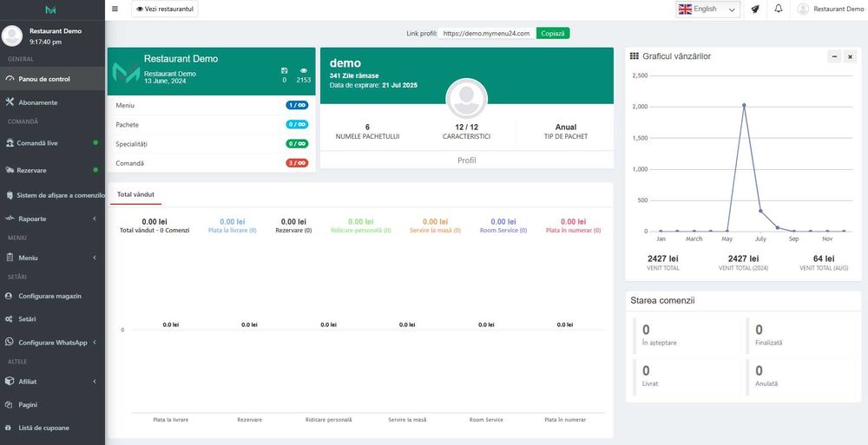Expand the Configurare WhatsApp submenu
The width and height of the screenshot is (868, 445).
(95, 342)
